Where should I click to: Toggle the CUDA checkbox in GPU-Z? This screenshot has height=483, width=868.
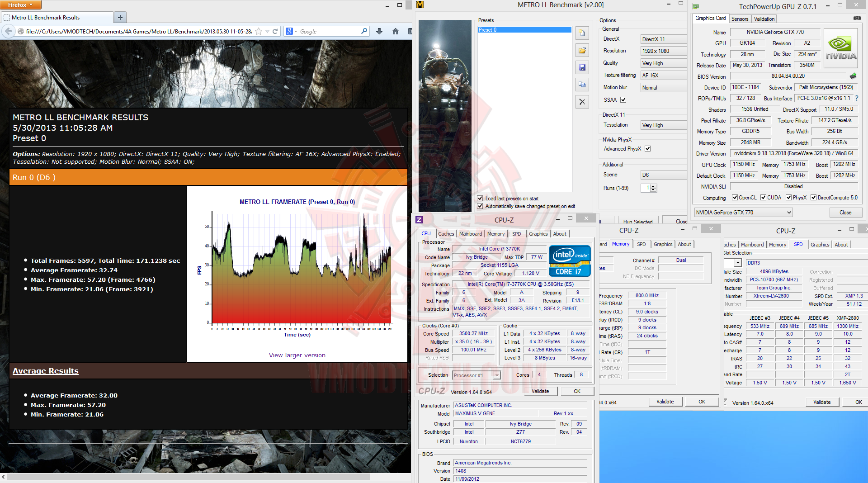[764, 198]
